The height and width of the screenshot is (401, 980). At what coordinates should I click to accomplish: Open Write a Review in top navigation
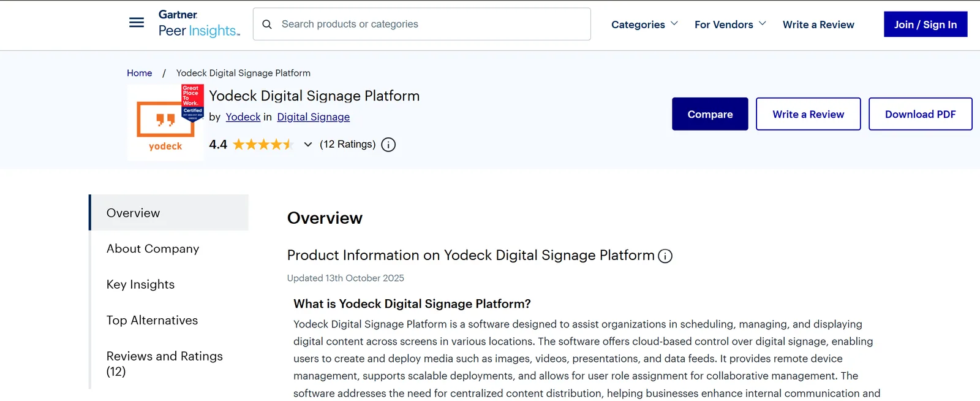click(x=818, y=25)
